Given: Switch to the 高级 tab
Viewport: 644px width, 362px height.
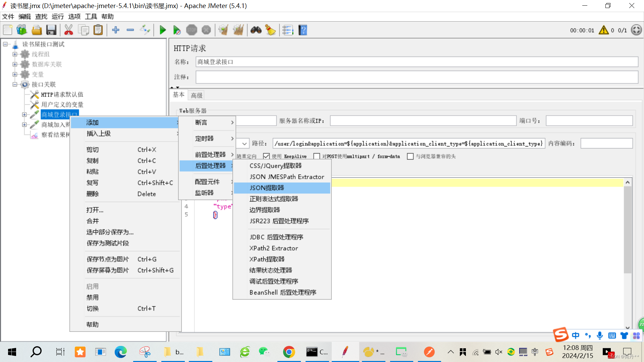Looking at the screenshot, I should (197, 95).
